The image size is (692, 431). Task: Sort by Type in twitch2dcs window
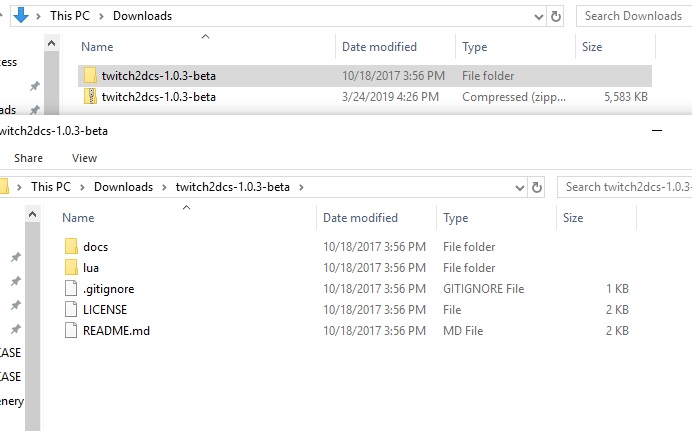[455, 217]
